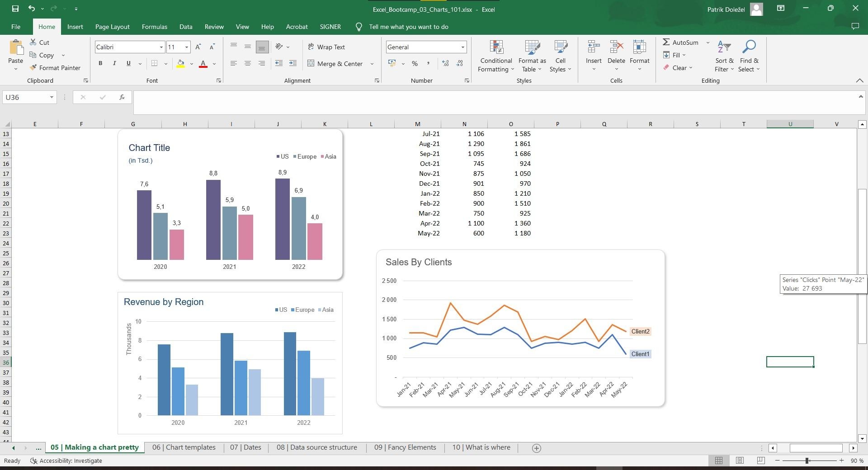Decrease the indent
This screenshot has height=470, width=868.
coord(279,64)
